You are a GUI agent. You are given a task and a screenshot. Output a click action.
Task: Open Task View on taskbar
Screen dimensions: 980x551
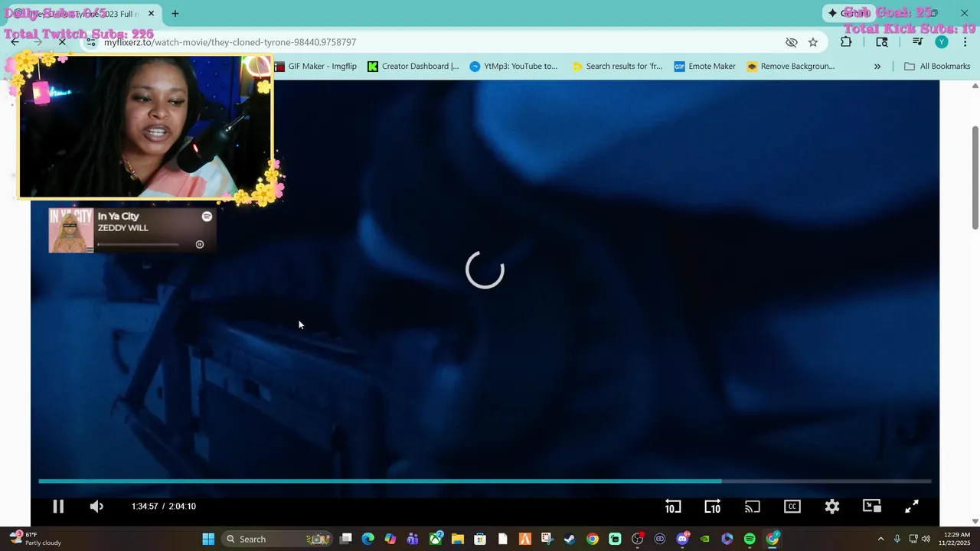point(346,539)
